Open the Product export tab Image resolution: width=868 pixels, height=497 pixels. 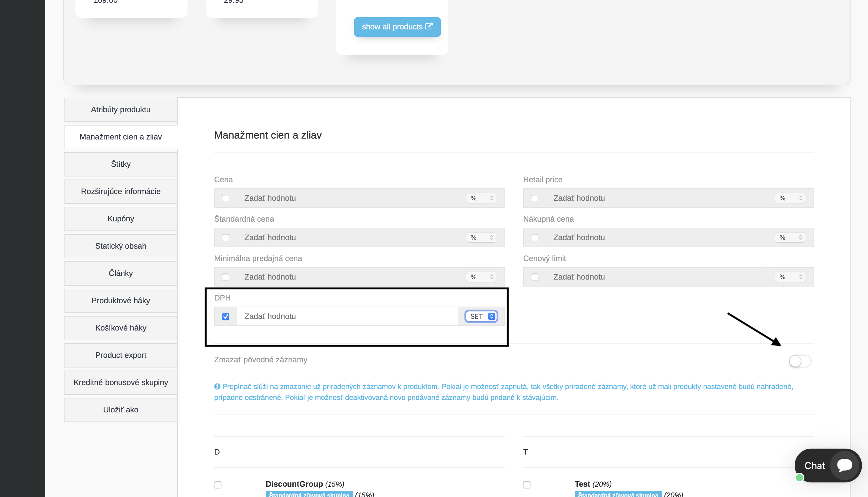[x=121, y=355]
